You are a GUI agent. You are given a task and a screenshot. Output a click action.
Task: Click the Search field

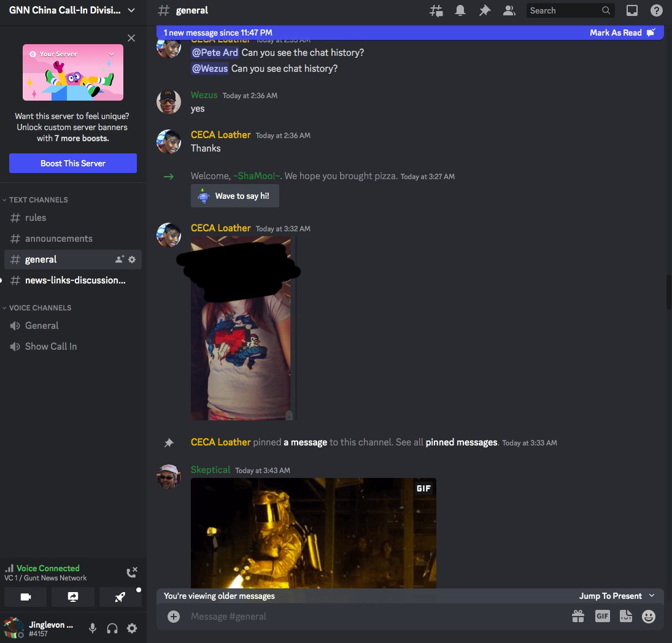570,10
